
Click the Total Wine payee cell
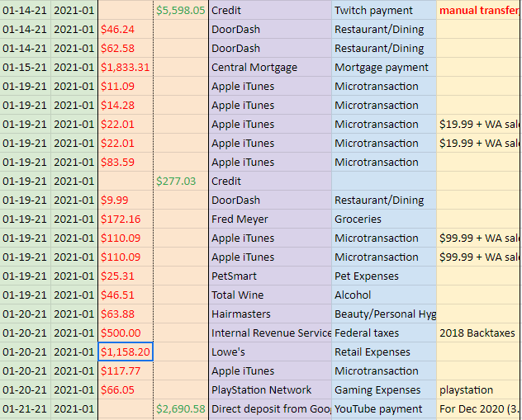pyautogui.click(x=270, y=295)
